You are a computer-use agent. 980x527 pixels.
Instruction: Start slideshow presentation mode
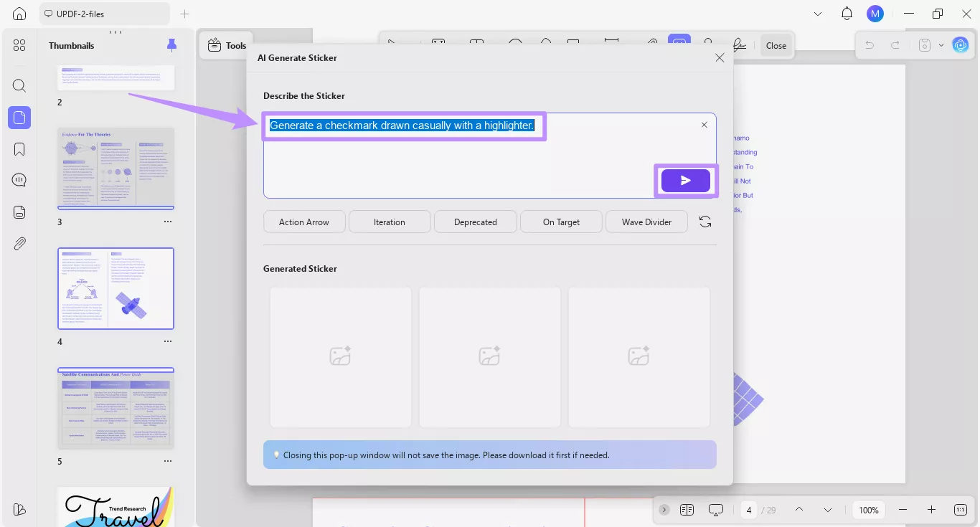click(716, 510)
